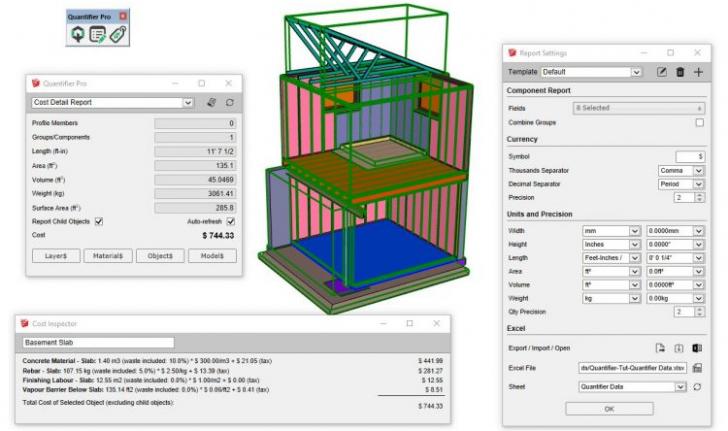Open the Area unit dropdown

(x=611, y=271)
